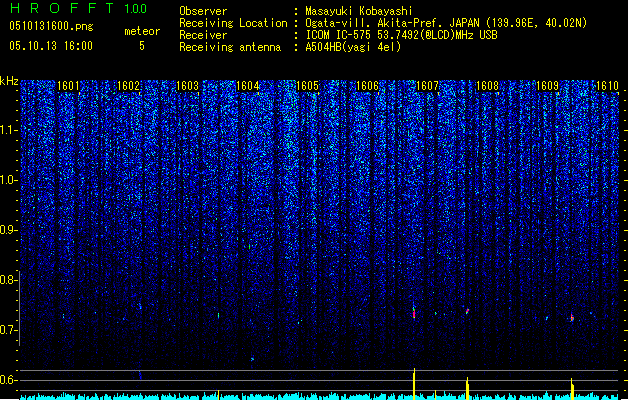Click the Receiver label

(x=203, y=35)
